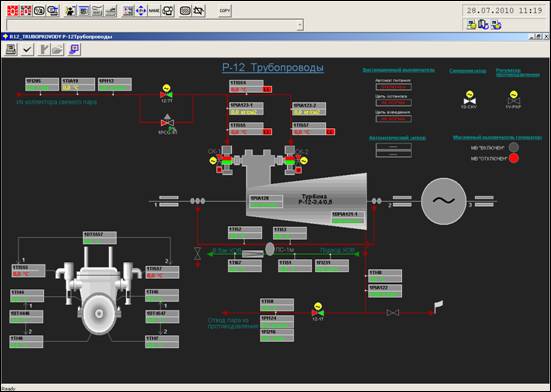Click the first system tray icon under clock
Viewport: 551px width, 392px height.
coord(471,25)
